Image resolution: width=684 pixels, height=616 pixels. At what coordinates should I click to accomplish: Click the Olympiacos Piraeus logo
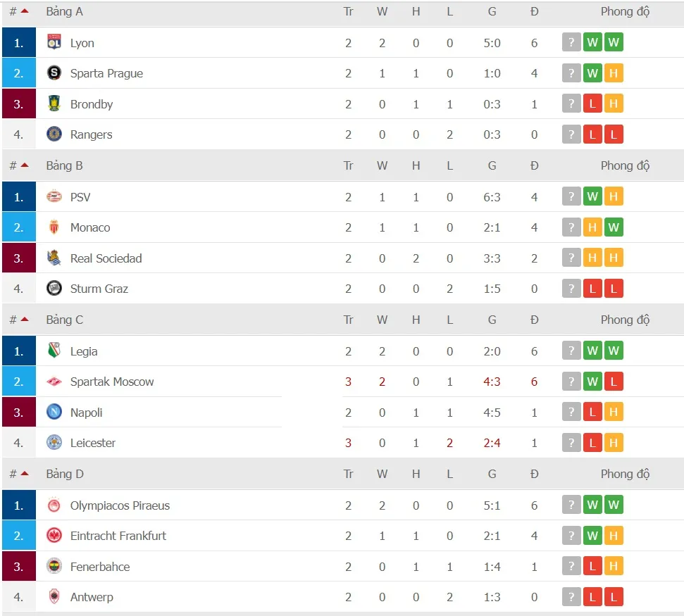coord(52,505)
